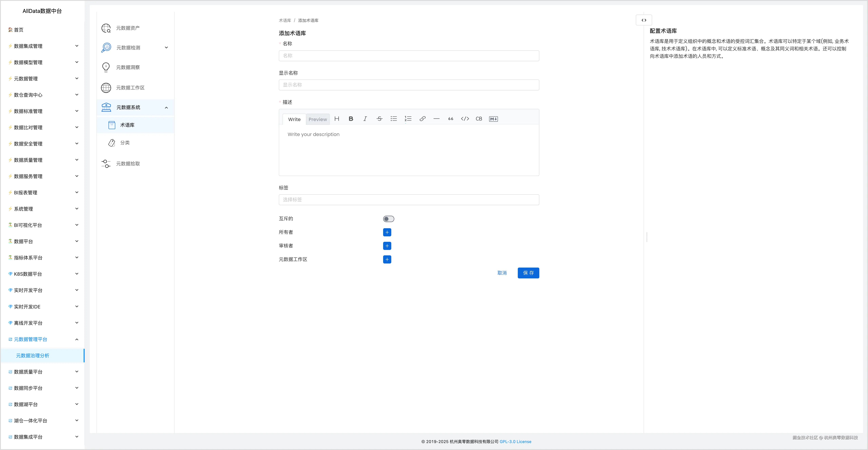Switch to the Preview tab
Image resolution: width=868 pixels, height=450 pixels.
317,119
